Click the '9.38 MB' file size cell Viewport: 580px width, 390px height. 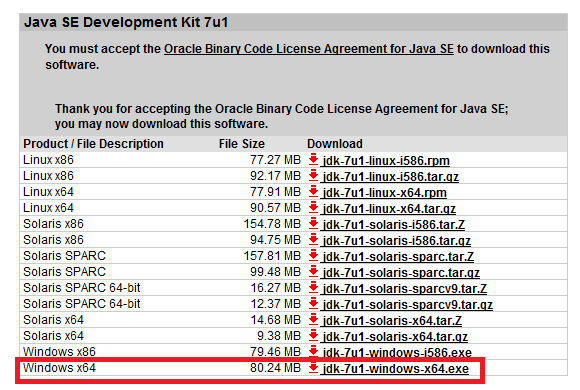(279, 336)
